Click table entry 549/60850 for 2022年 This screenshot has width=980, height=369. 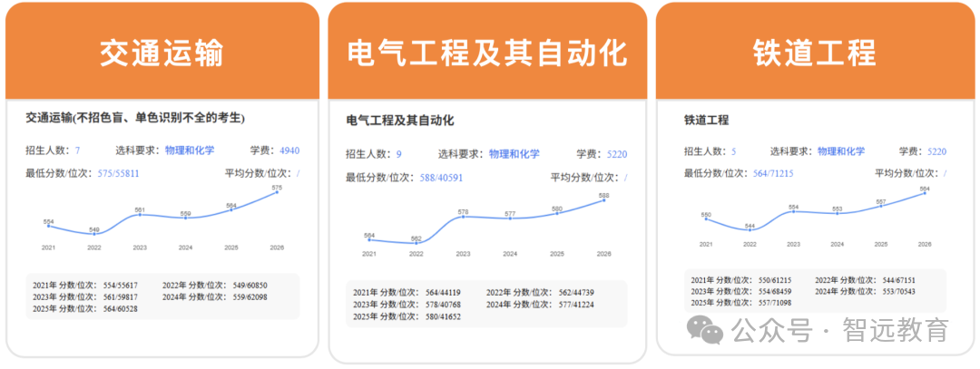tap(250, 286)
